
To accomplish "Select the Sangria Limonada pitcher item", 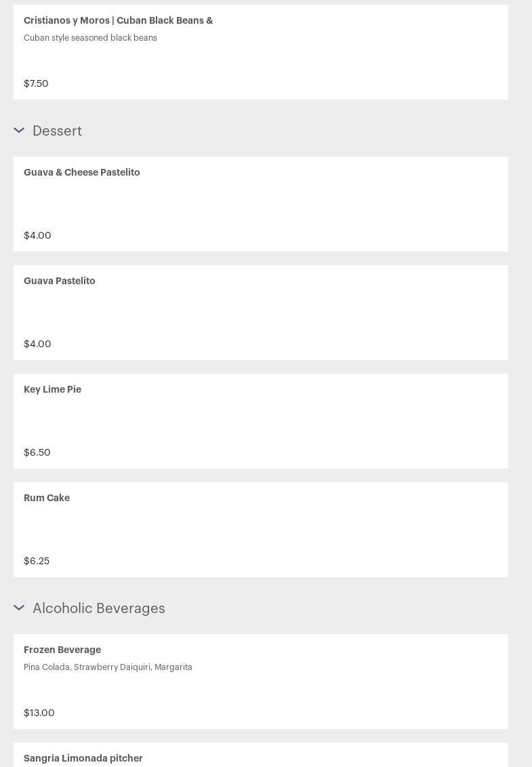I will 83,758.
